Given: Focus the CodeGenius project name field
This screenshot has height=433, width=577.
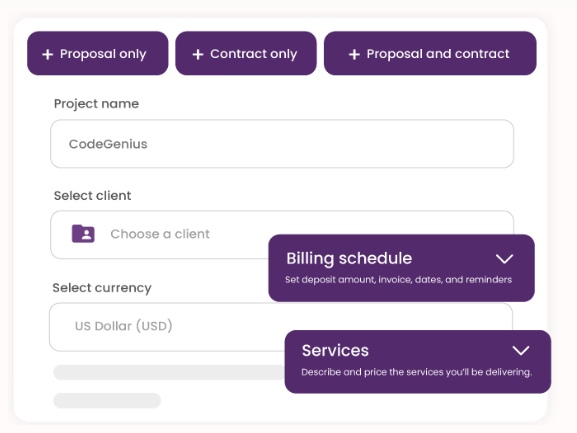Looking at the screenshot, I should pos(282,144).
